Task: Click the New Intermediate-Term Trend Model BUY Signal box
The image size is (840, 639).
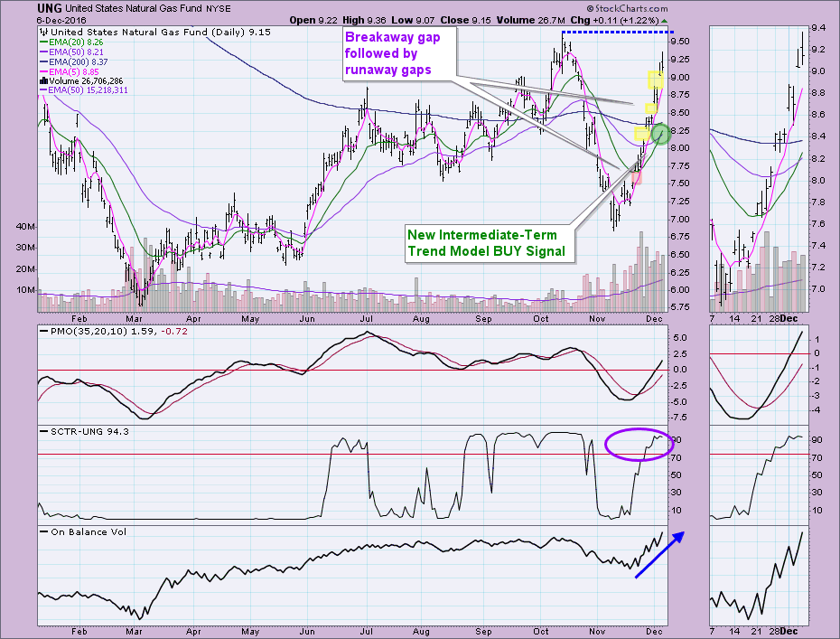Action: (490, 243)
